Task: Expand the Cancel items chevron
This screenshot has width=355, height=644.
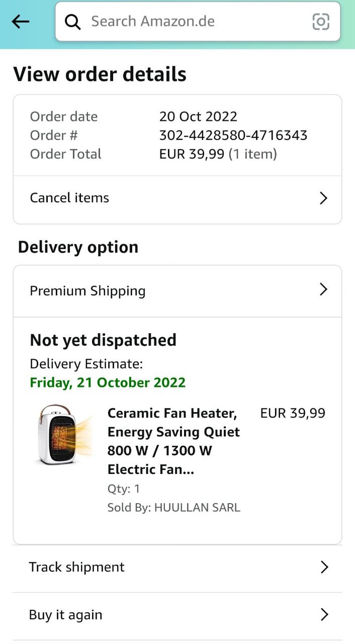Action: pos(323,198)
